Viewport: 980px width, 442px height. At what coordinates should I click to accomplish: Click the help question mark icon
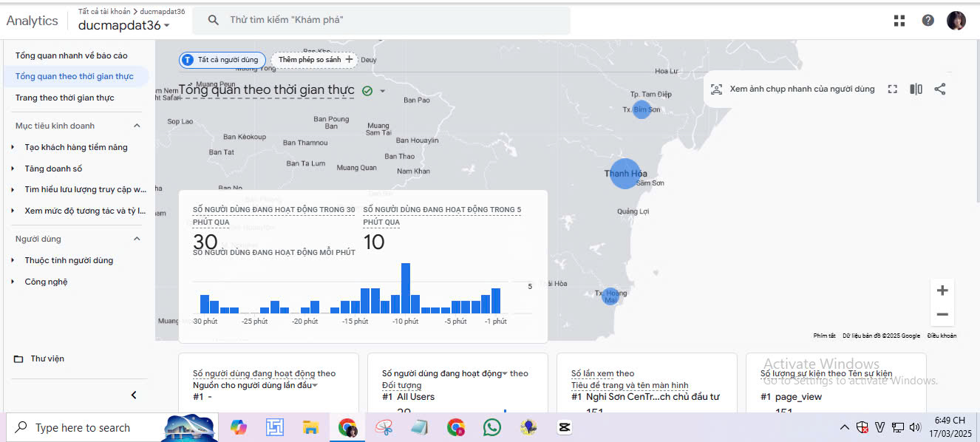pos(928,21)
